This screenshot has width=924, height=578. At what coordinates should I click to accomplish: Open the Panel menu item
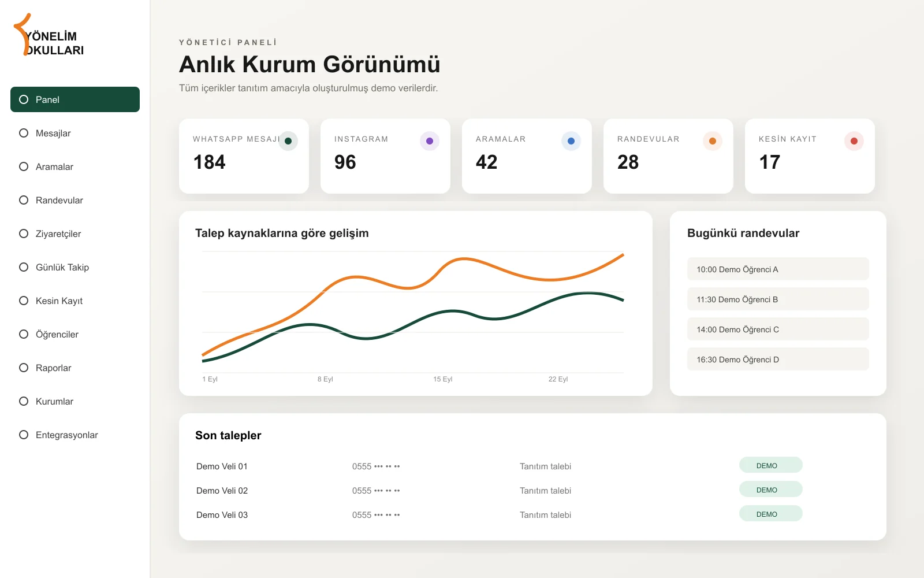(75, 99)
